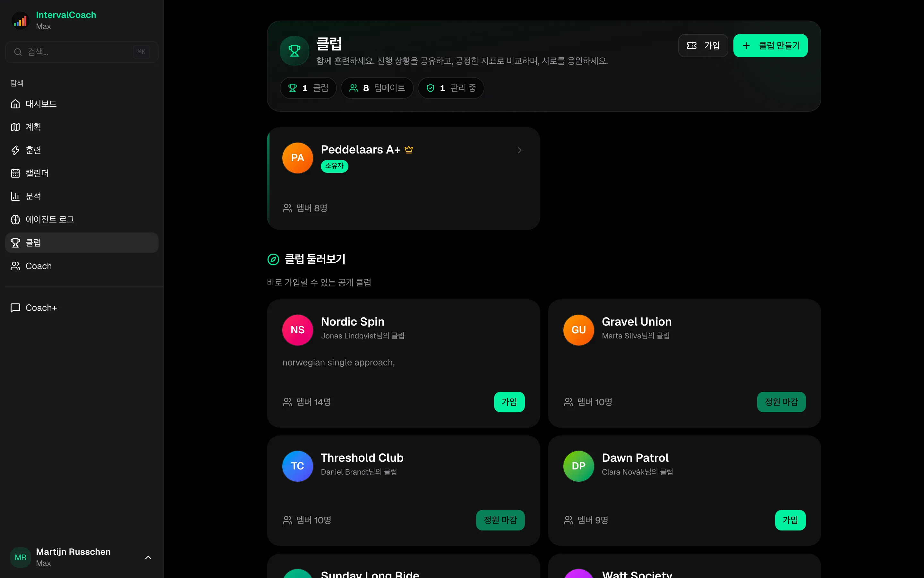924x578 pixels.
Task: Click the 클럽 trophy icon in sidebar
Action: (15, 243)
